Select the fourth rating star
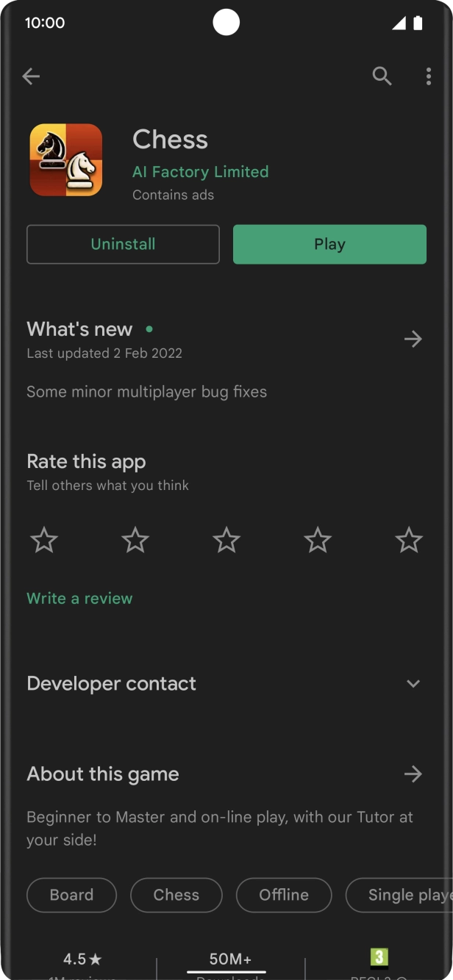Viewport: 453px width, 980px height. (318, 541)
